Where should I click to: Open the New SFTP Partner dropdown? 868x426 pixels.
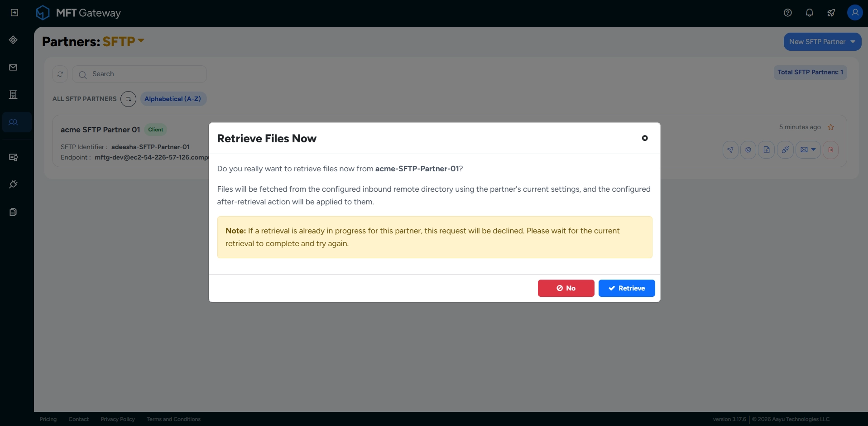822,42
